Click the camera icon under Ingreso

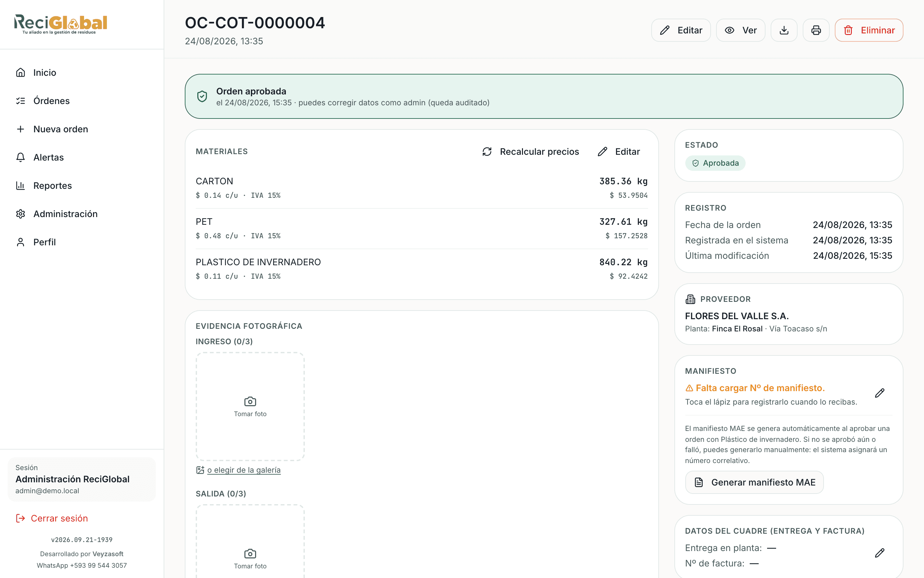tap(250, 401)
